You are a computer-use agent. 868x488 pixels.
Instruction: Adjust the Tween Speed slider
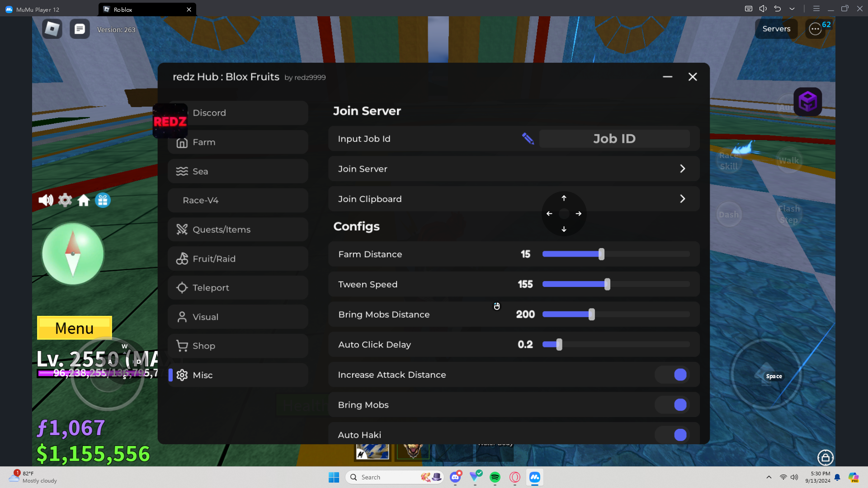coord(616,284)
